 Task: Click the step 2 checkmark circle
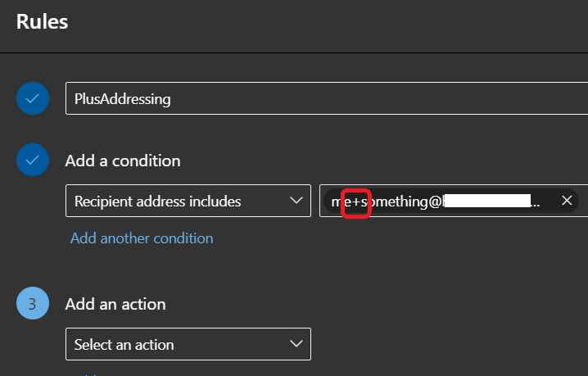pos(33,161)
